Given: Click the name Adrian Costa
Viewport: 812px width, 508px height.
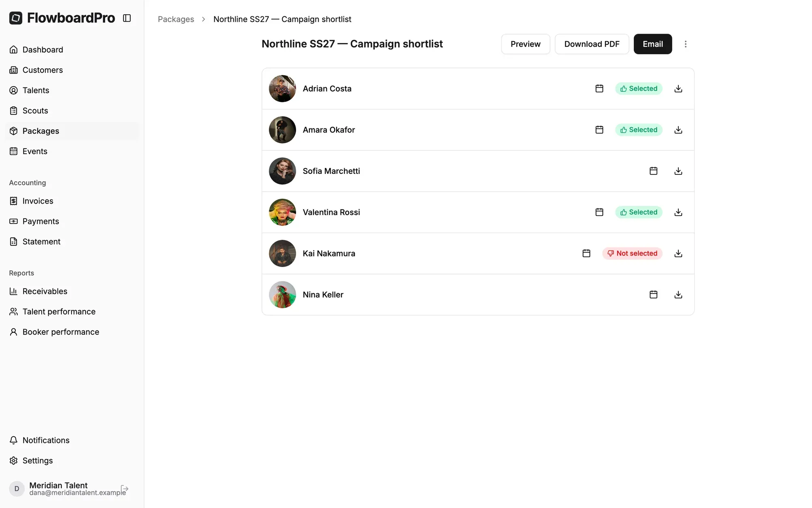Looking at the screenshot, I should (x=327, y=89).
